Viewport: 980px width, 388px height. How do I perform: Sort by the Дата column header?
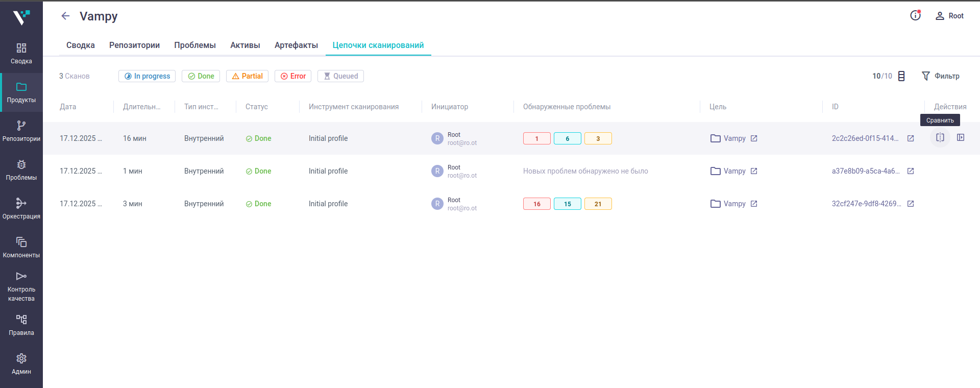[68, 107]
